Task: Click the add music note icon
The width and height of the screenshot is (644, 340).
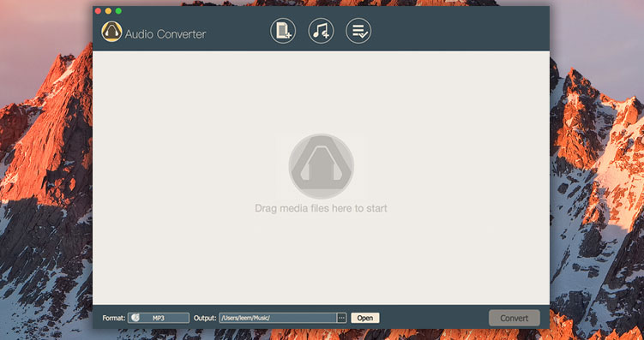Action: (x=321, y=31)
